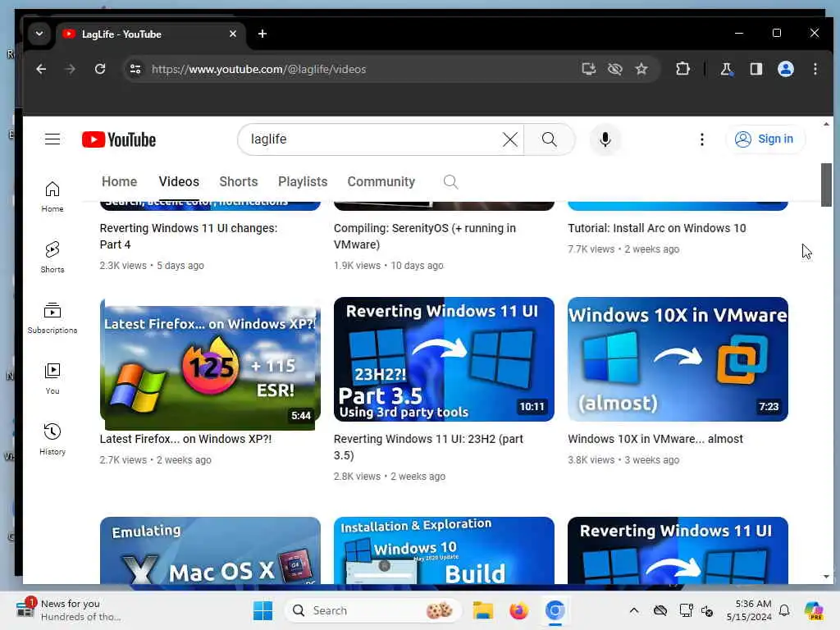Open Reverting Windows 11 UI changes Part 4

(188, 236)
